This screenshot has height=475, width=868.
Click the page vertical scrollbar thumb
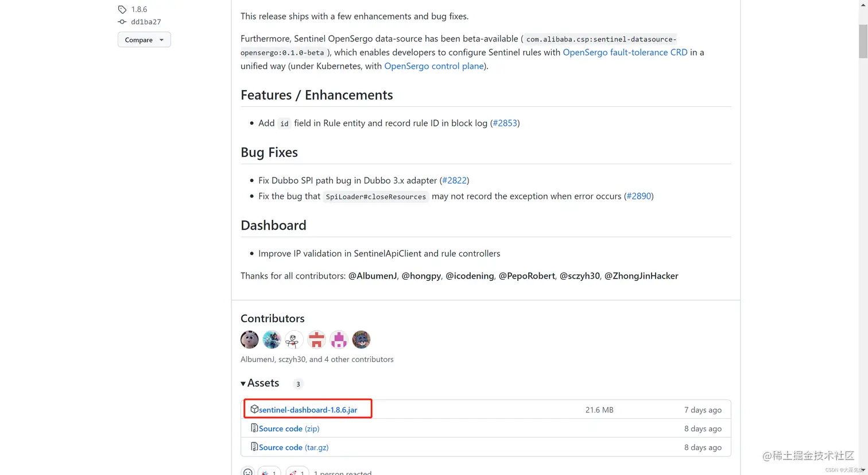(x=863, y=41)
